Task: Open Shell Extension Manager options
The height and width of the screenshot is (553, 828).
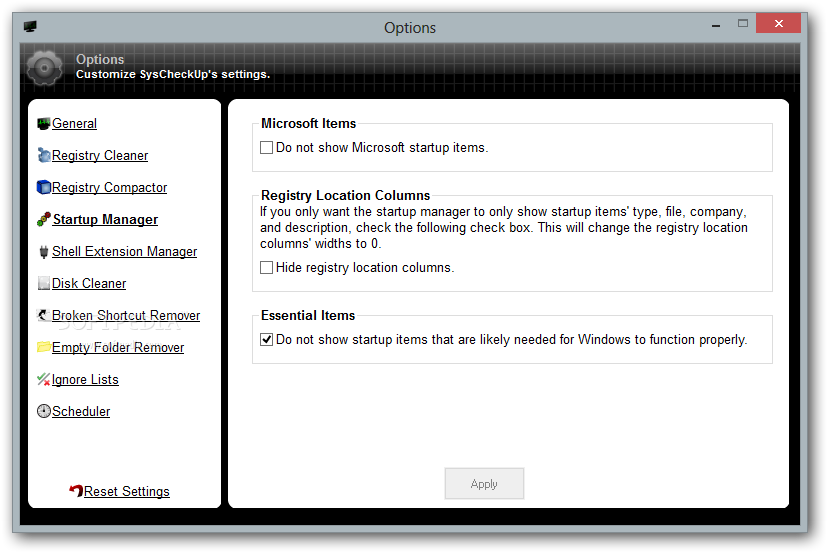Action: coord(125,251)
